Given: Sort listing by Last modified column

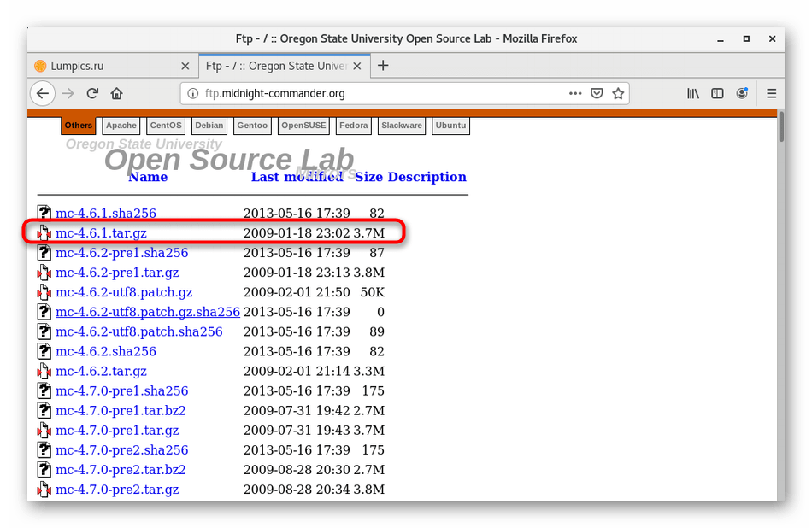Looking at the screenshot, I should [x=297, y=177].
